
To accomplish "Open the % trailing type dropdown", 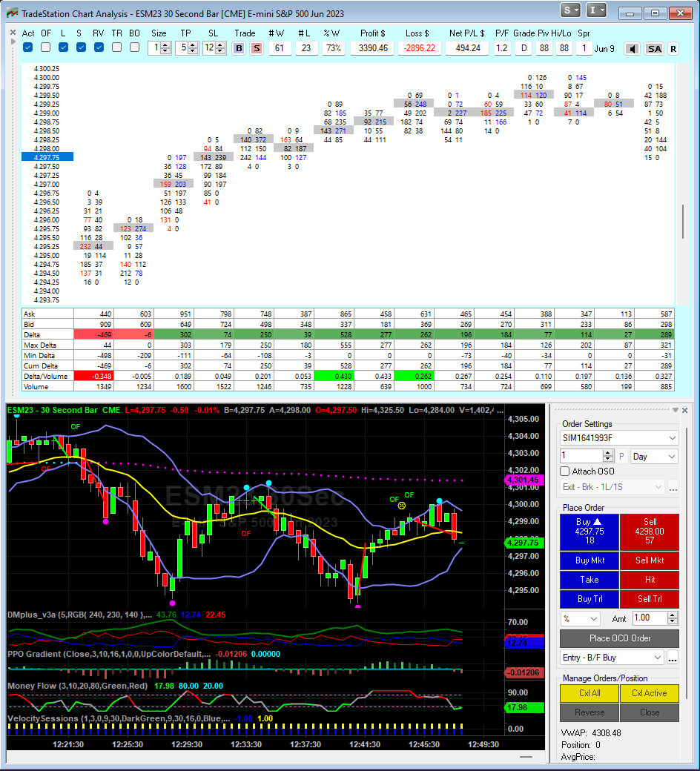I will (581, 618).
